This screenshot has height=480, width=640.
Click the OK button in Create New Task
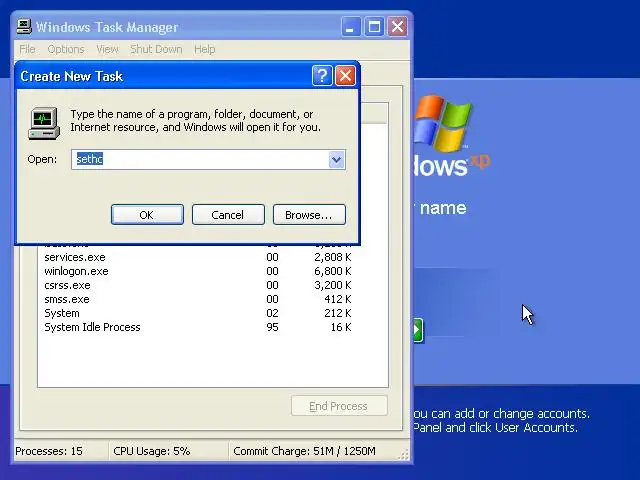tap(147, 215)
